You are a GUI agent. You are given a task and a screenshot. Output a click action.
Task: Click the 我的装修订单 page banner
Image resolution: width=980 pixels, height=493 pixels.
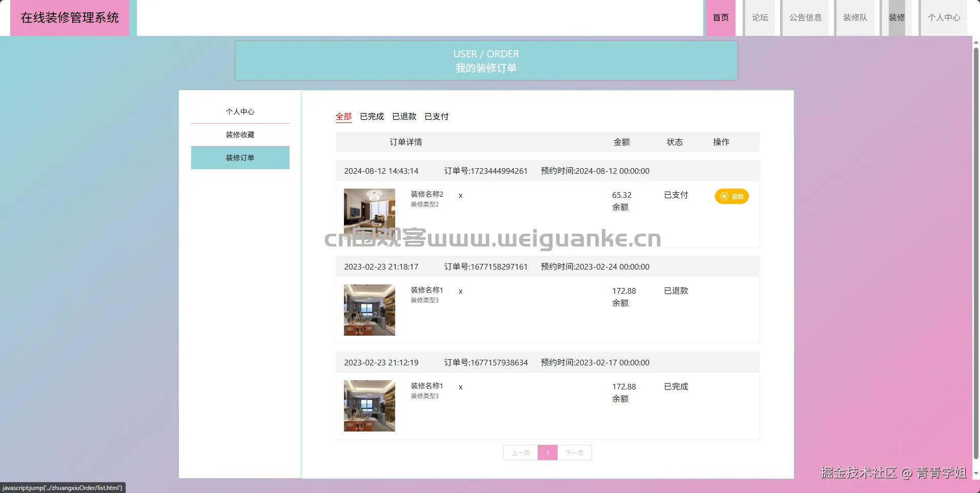click(486, 60)
